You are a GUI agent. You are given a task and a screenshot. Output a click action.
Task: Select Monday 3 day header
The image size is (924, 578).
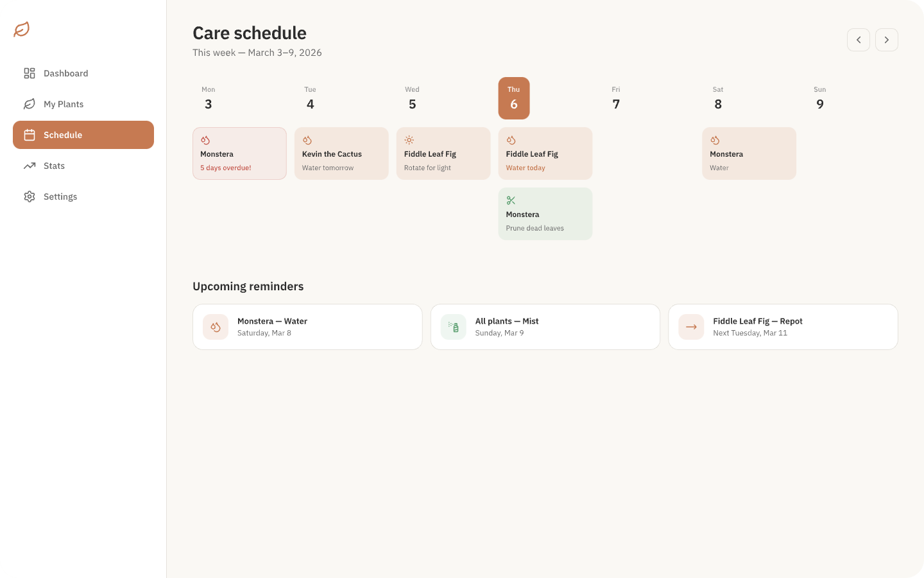pyautogui.click(x=209, y=98)
